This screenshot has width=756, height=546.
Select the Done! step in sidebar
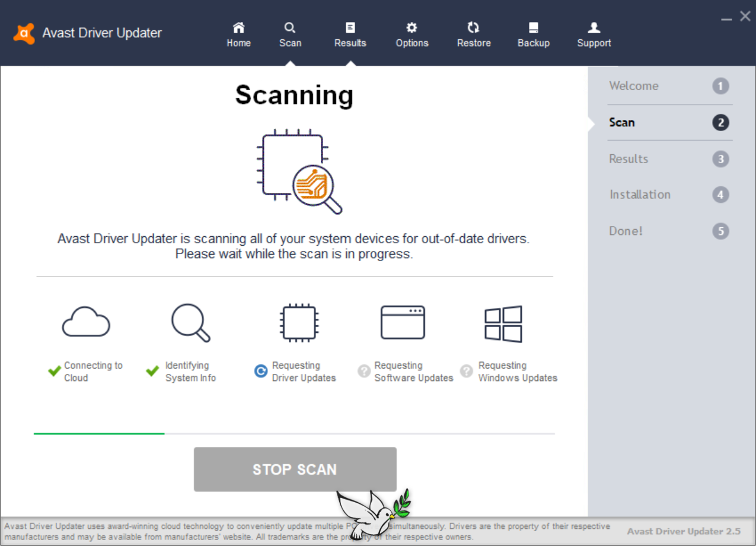[x=669, y=231]
